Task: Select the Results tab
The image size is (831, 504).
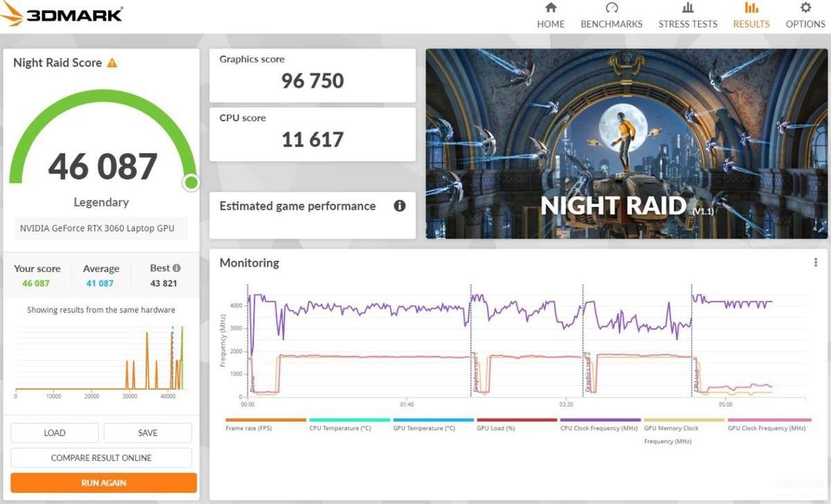Action: [751, 15]
